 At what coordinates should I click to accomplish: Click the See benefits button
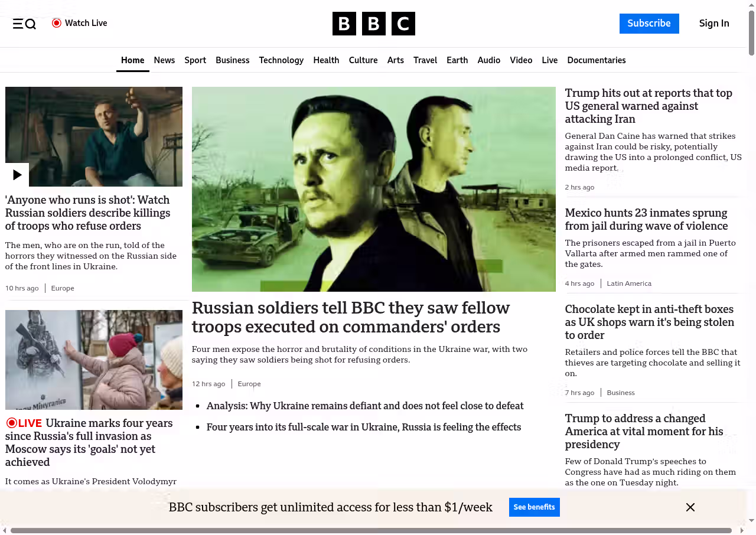coord(534,507)
